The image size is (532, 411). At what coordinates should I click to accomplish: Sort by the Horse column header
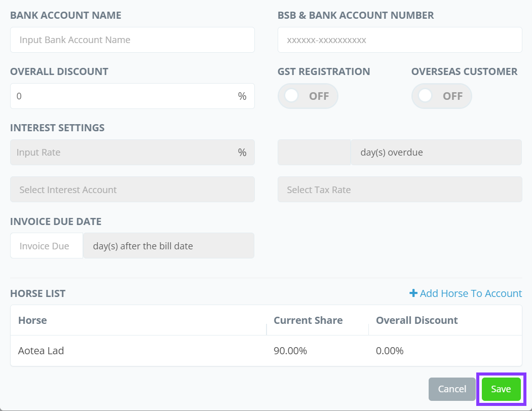[x=32, y=320]
